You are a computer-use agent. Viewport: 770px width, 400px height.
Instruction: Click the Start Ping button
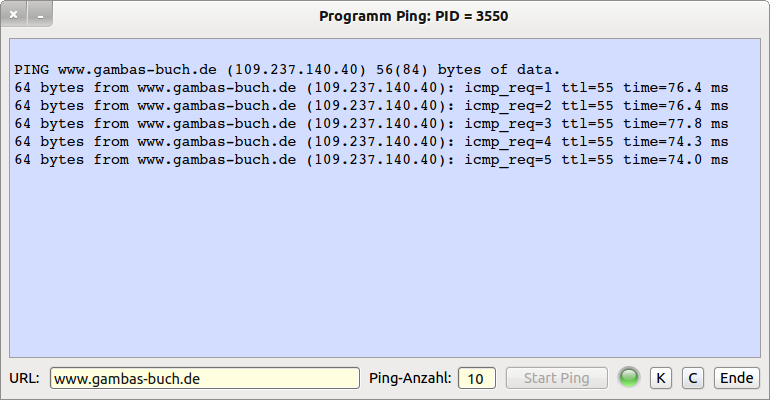tap(557, 378)
